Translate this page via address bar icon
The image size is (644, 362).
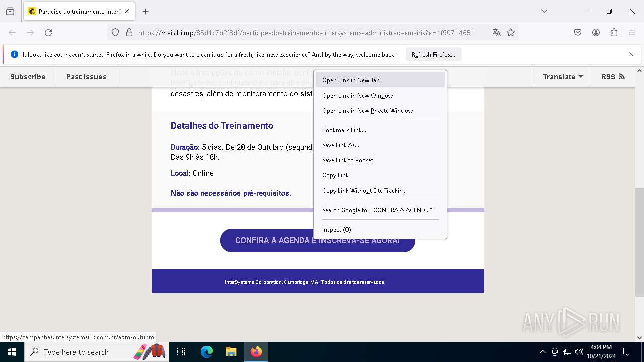497,32
